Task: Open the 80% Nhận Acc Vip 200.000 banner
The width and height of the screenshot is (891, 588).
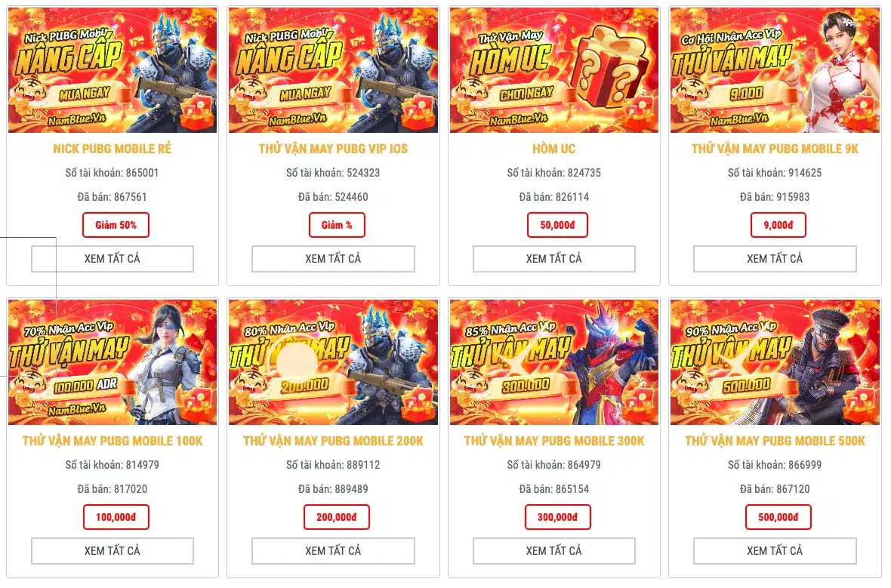Action: [333, 362]
